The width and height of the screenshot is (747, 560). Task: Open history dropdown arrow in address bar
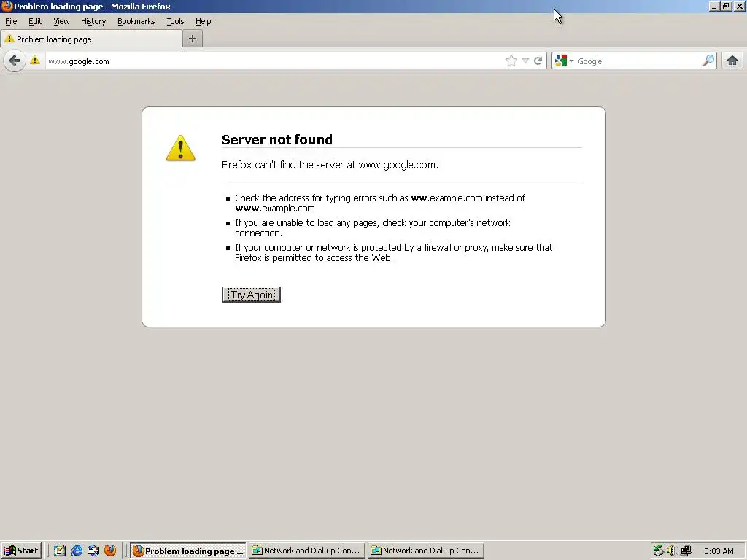[525, 61]
